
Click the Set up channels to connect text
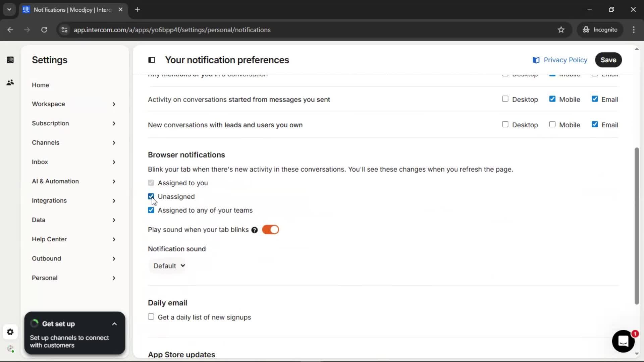pos(69,342)
